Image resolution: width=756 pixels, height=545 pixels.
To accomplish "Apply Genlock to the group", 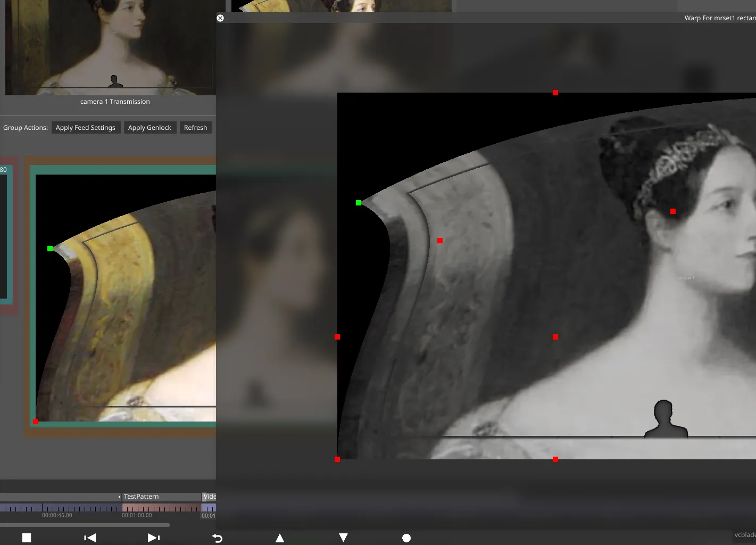I will pyautogui.click(x=149, y=128).
